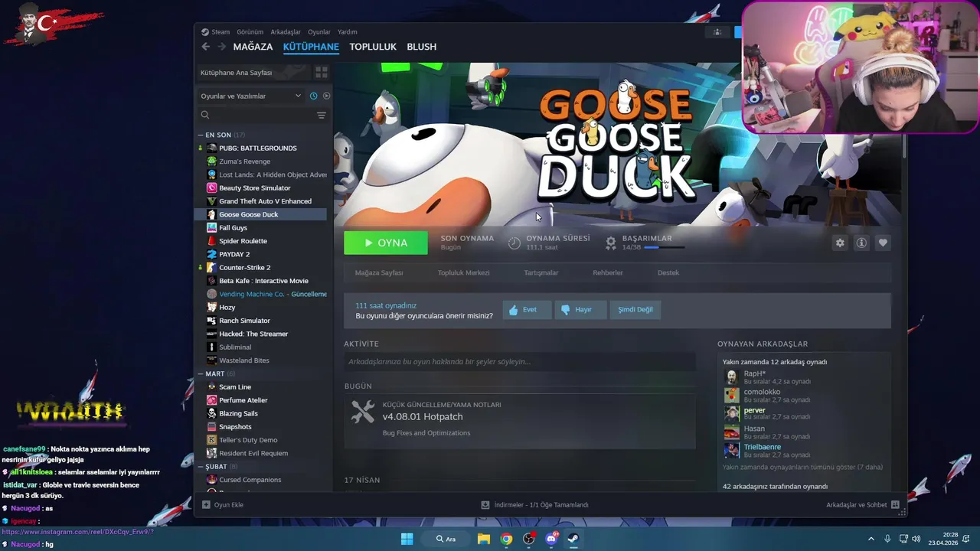
Task: Click the PAYDAY 2 game icon
Action: [x=212, y=254]
